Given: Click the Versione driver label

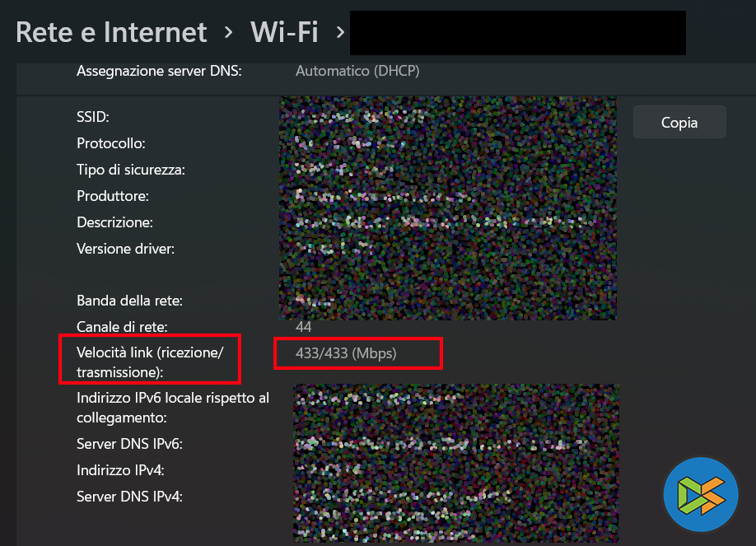Looking at the screenshot, I should coord(125,248).
